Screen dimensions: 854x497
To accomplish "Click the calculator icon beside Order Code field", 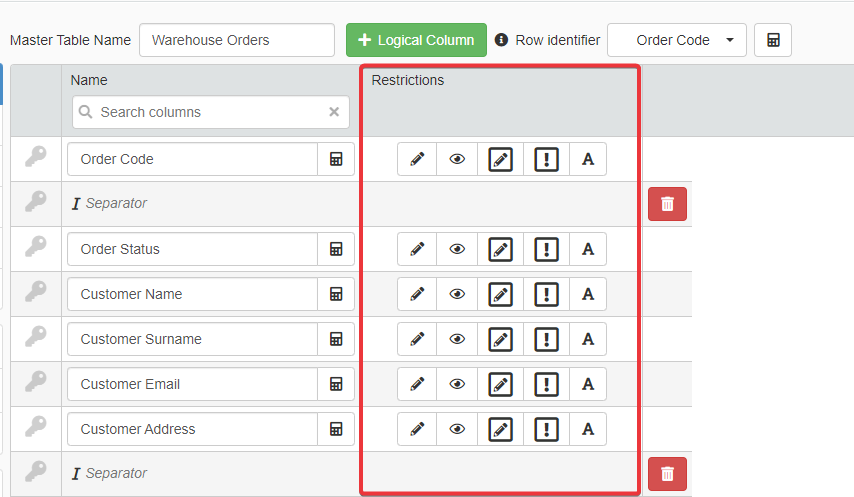I will (336, 159).
